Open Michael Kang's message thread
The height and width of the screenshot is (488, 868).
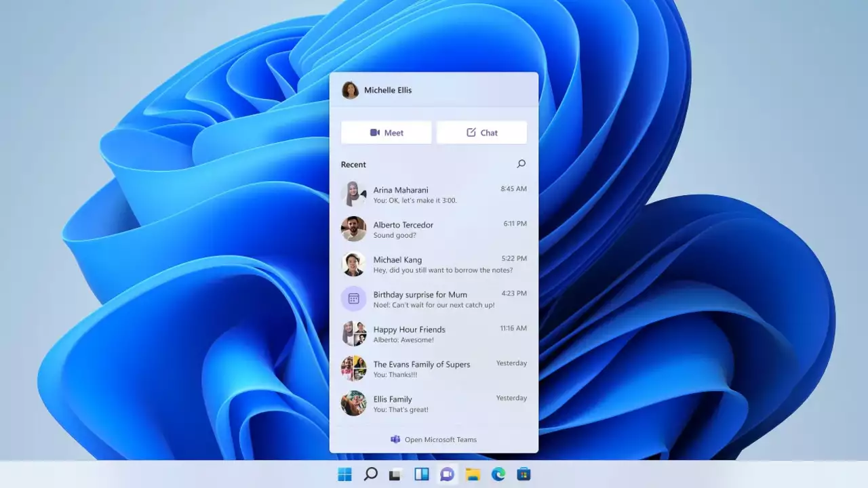(x=434, y=264)
